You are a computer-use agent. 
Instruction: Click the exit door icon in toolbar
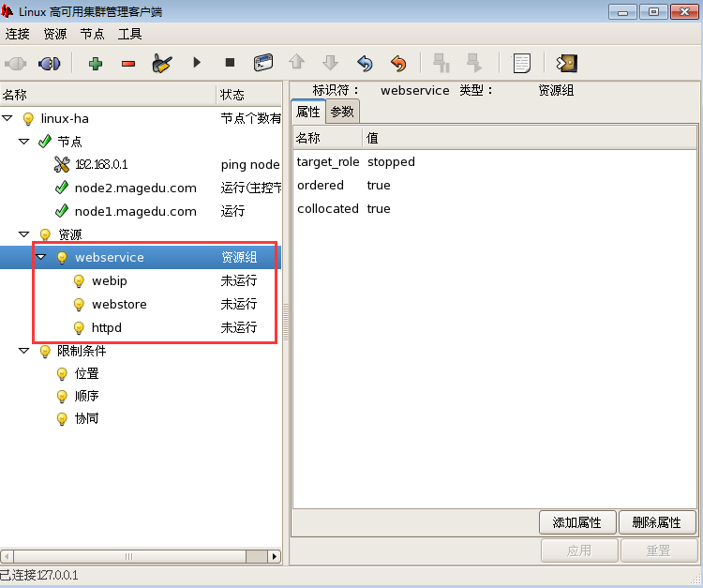point(566,63)
